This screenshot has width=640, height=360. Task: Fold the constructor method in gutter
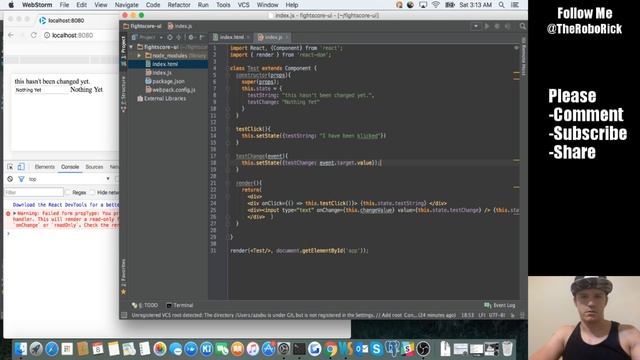(x=228, y=75)
